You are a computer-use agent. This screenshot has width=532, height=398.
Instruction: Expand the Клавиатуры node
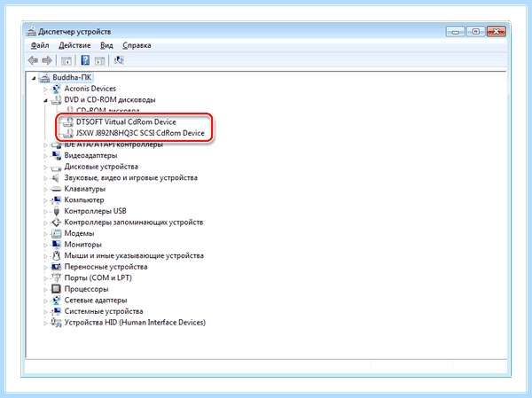45,190
